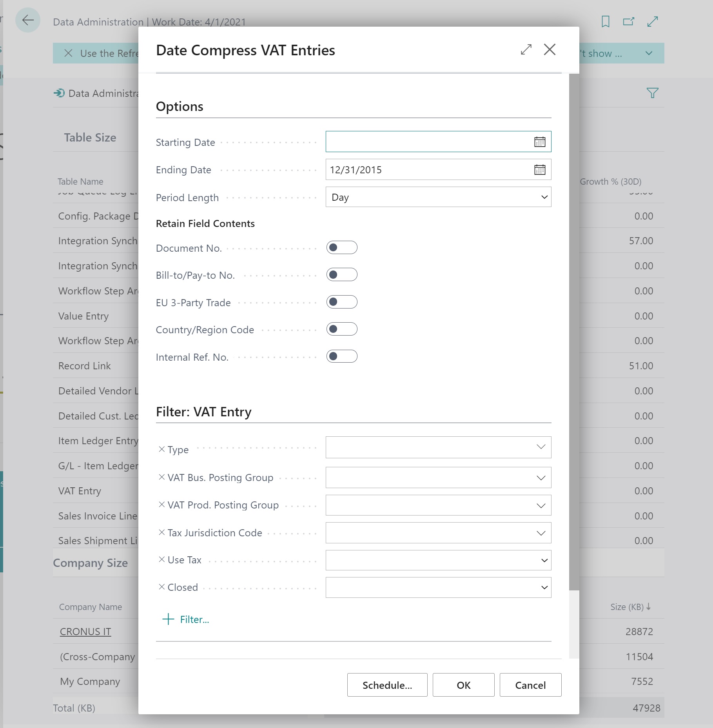This screenshot has width=713, height=728.
Task: Open the Period Length dropdown
Action: [x=438, y=197]
